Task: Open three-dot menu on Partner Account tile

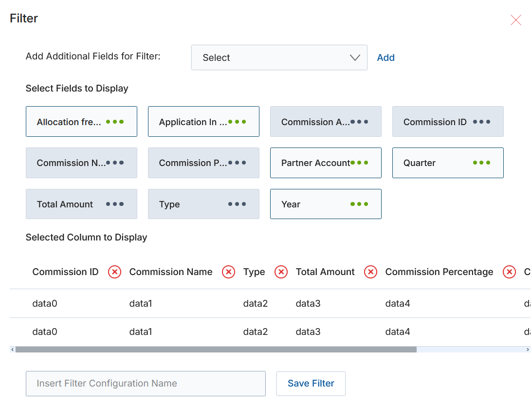Action: pos(359,163)
